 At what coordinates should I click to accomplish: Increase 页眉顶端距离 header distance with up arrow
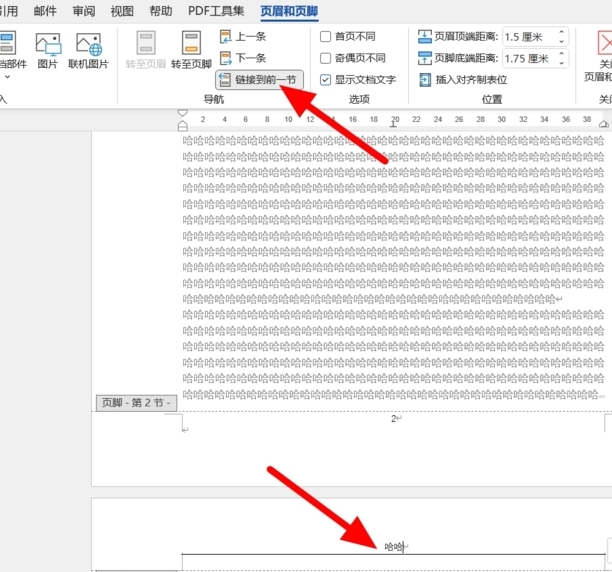561,32
